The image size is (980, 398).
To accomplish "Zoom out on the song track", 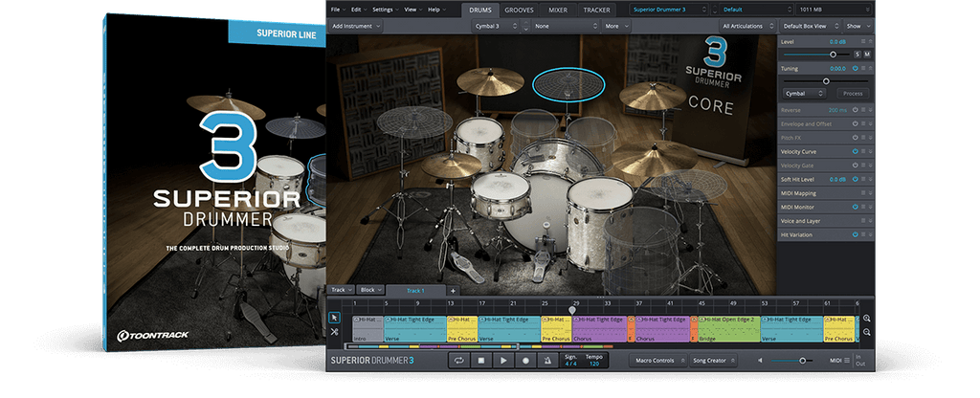I will click(x=867, y=332).
